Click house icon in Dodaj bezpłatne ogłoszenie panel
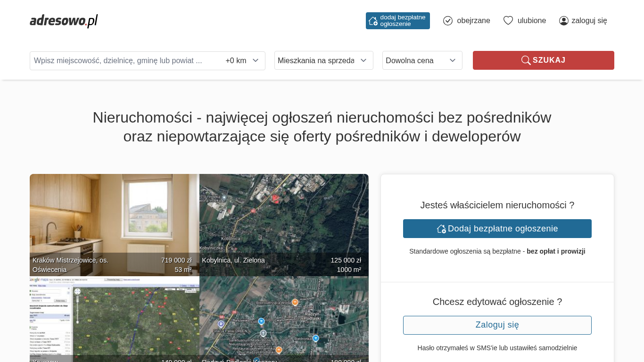The width and height of the screenshot is (644, 362). point(441,229)
